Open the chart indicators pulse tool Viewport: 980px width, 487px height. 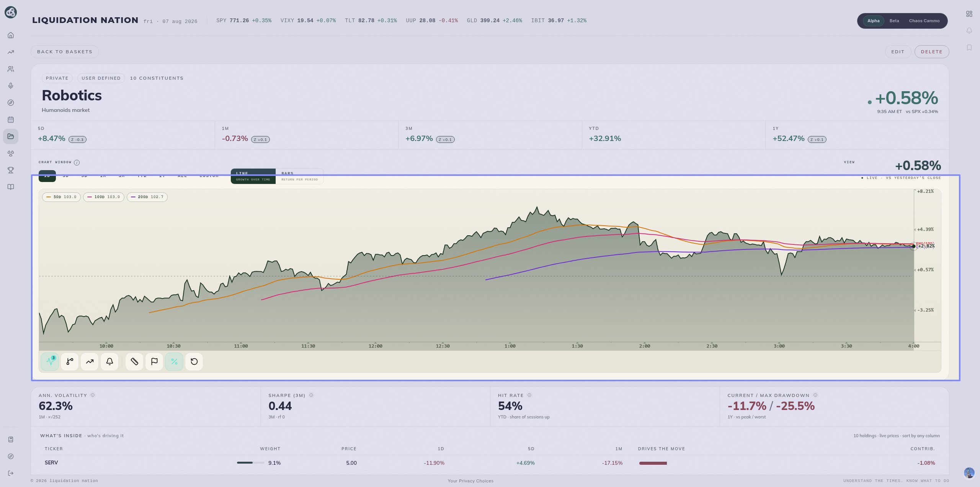pyautogui.click(x=50, y=361)
